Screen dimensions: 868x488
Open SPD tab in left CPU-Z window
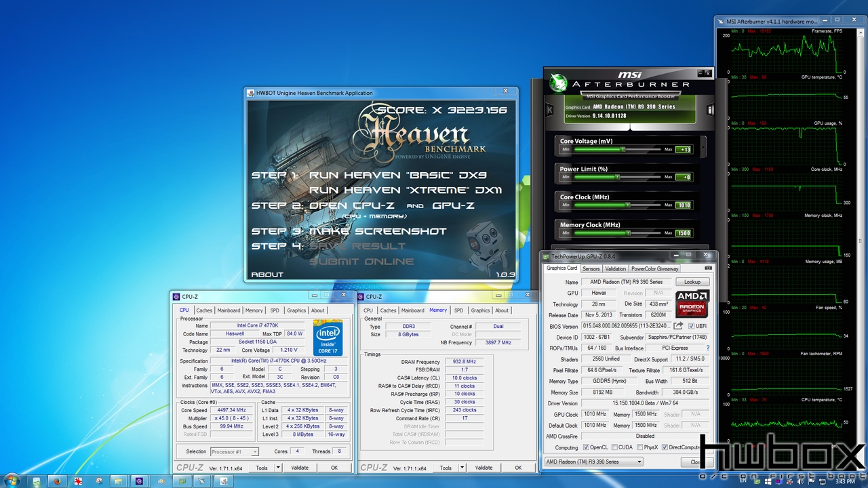(x=275, y=310)
